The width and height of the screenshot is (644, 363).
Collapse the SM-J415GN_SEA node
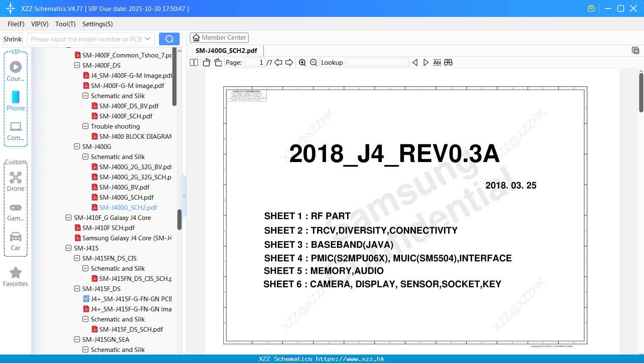77,339
